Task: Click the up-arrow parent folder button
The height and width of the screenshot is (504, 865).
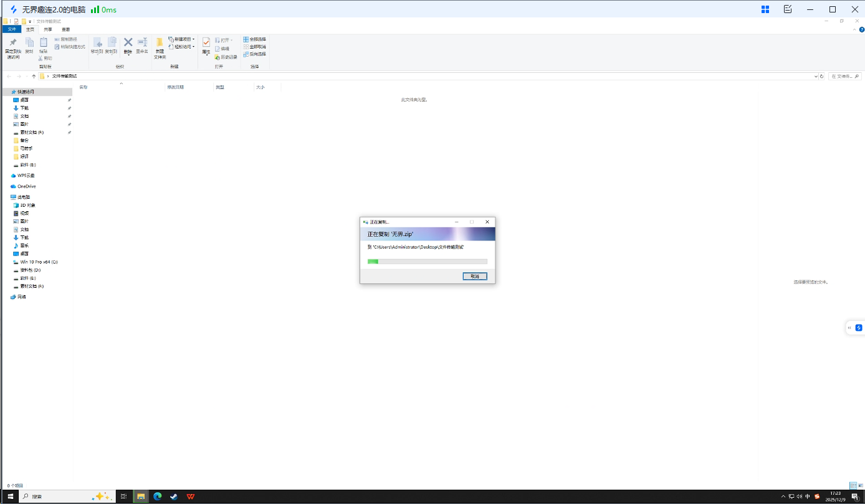Action: coord(34,76)
